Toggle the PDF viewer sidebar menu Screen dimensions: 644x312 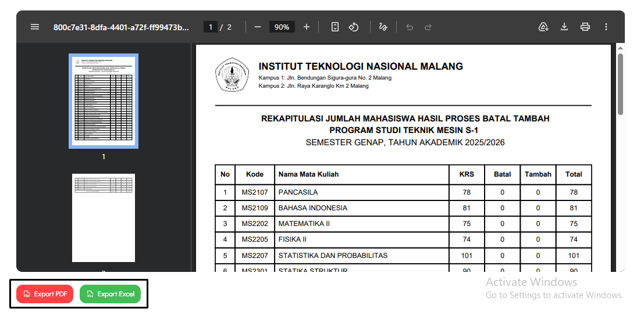tap(35, 27)
